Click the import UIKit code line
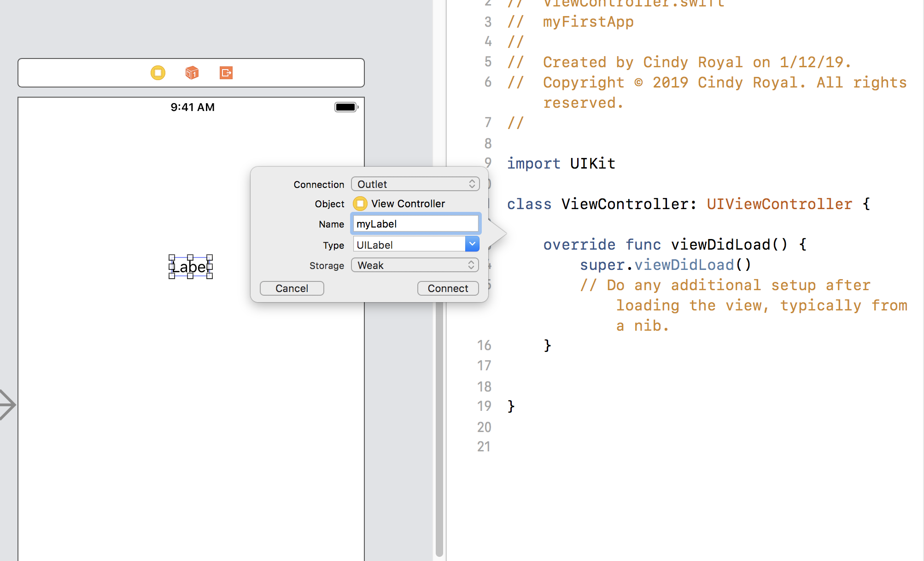This screenshot has width=924, height=561. point(561,164)
